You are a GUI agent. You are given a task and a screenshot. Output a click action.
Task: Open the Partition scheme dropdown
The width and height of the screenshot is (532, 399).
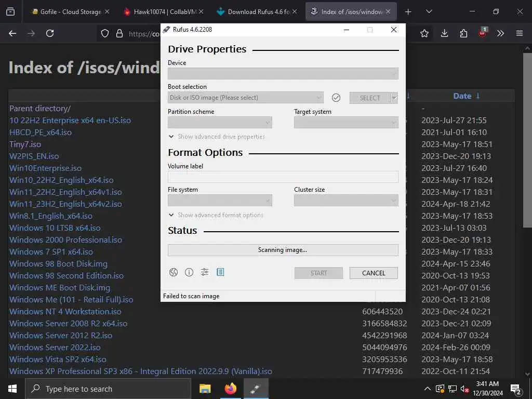coord(220,123)
